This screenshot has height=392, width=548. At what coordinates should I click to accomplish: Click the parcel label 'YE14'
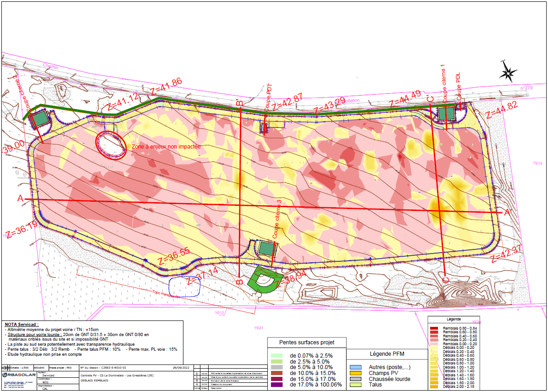click(537, 163)
